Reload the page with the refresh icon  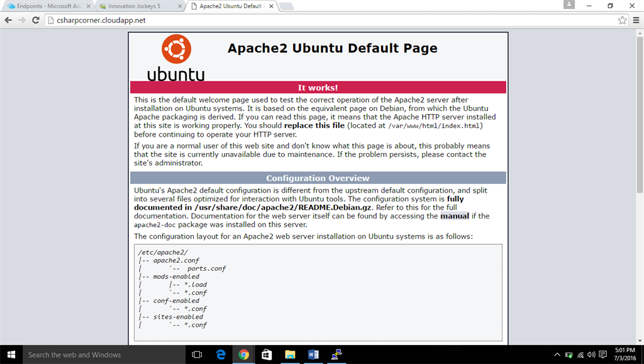pyautogui.click(x=36, y=20)
